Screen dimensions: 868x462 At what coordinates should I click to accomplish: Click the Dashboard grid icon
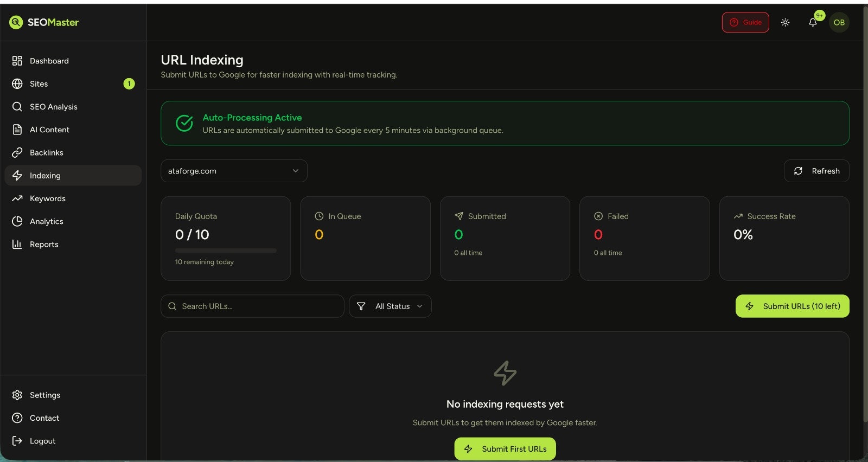click(x=17, y=61)
